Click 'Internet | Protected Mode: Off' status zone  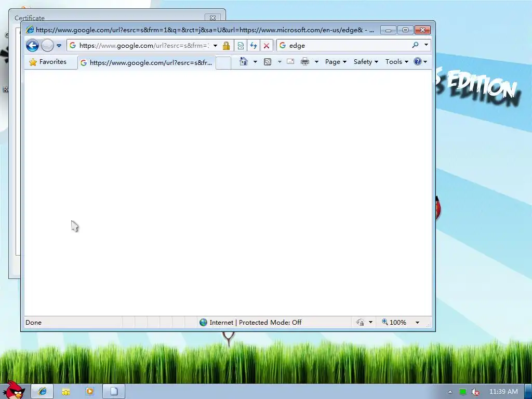tap(256, 322)
